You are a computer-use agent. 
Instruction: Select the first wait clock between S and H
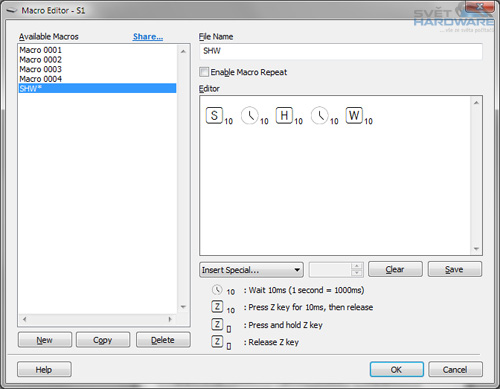(250, 116)
